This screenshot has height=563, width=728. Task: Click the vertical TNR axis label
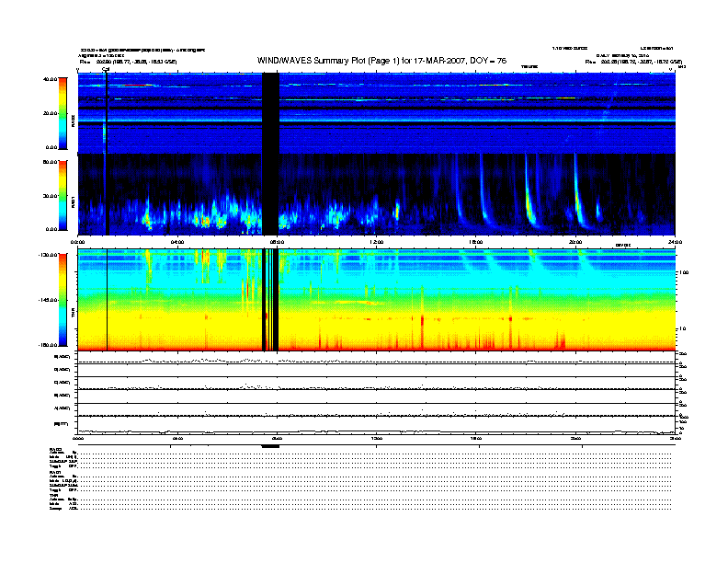[73, 315]
